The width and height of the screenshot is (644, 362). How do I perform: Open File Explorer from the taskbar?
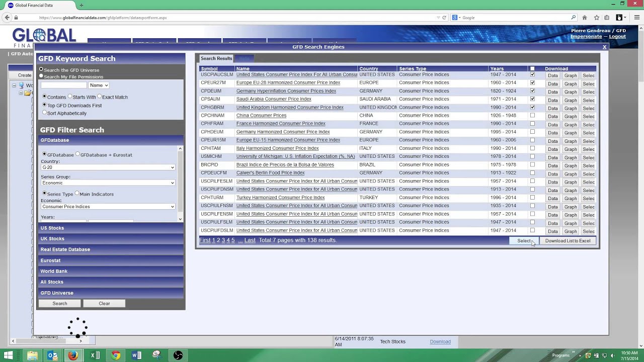pos(32,355)
